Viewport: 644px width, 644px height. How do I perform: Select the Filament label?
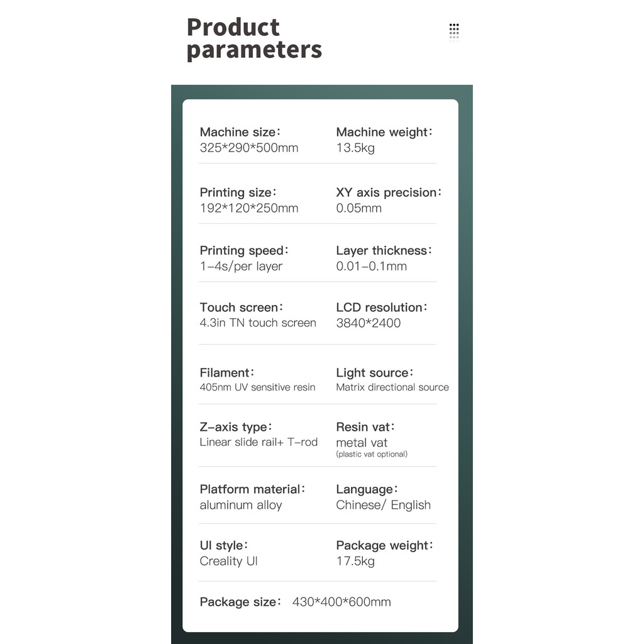pos(227,373)
